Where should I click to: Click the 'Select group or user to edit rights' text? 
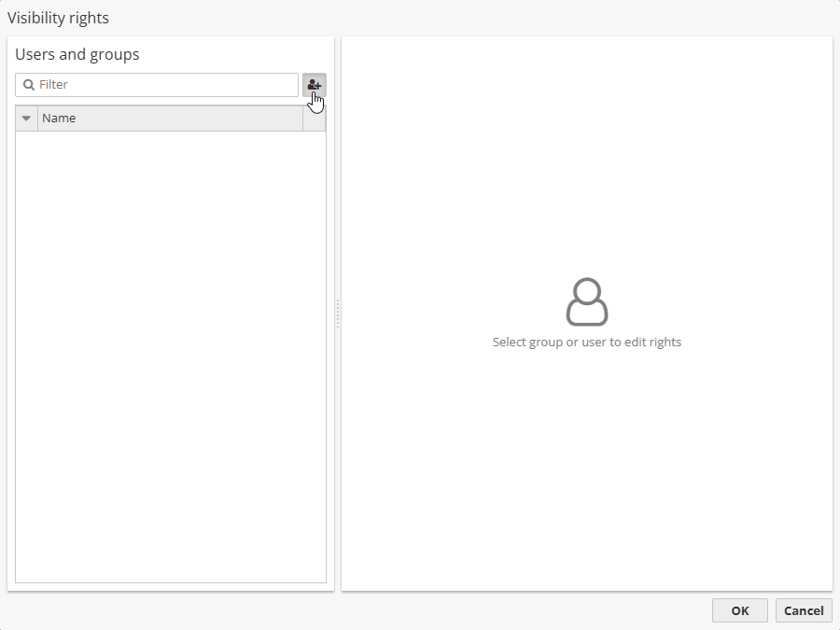(x=586, y=343)
